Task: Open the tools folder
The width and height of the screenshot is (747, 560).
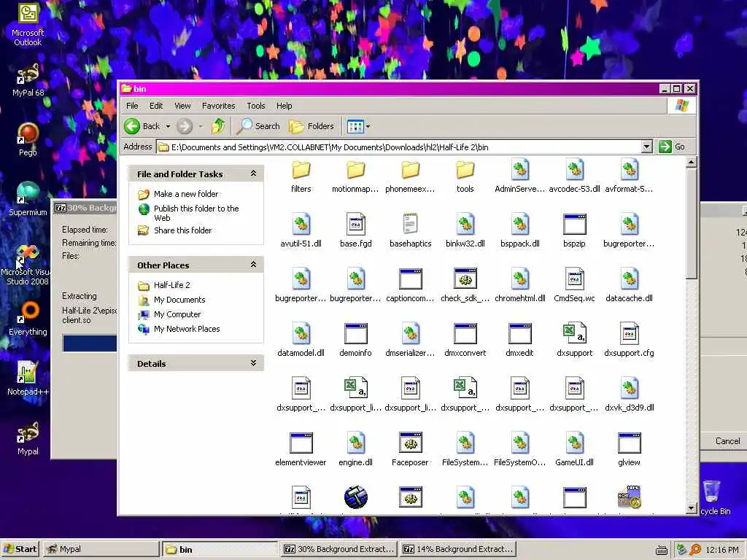Action: pyautogui.click(x=465, y=176)
